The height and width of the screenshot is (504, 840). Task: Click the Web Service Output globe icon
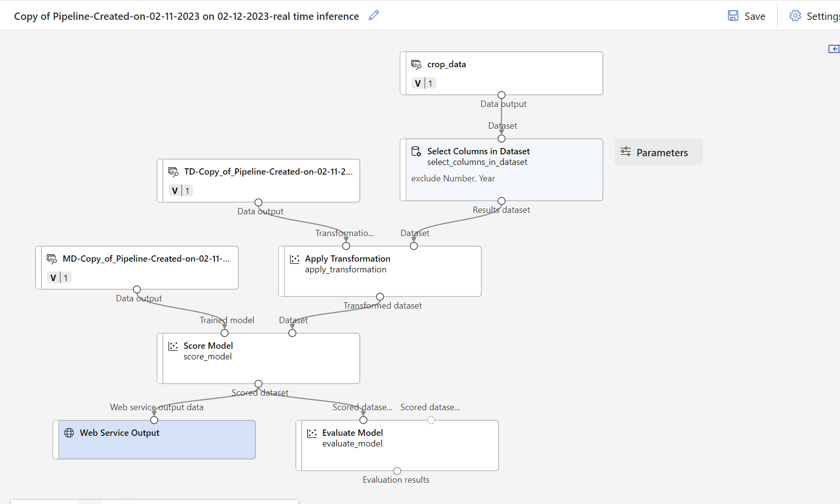click(68, 432)
